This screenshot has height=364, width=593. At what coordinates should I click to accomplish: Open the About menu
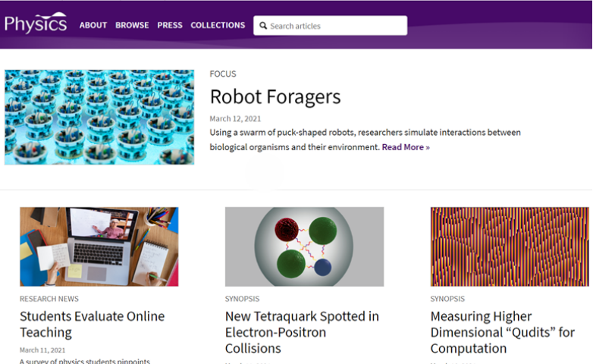[93, 25]
